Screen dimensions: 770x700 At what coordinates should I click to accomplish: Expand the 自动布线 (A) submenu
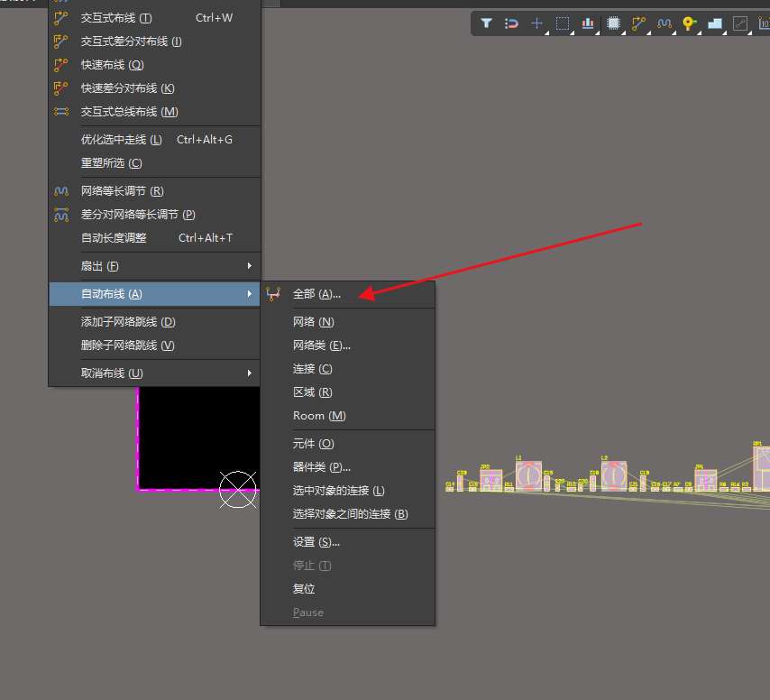(x=154, y=294)
